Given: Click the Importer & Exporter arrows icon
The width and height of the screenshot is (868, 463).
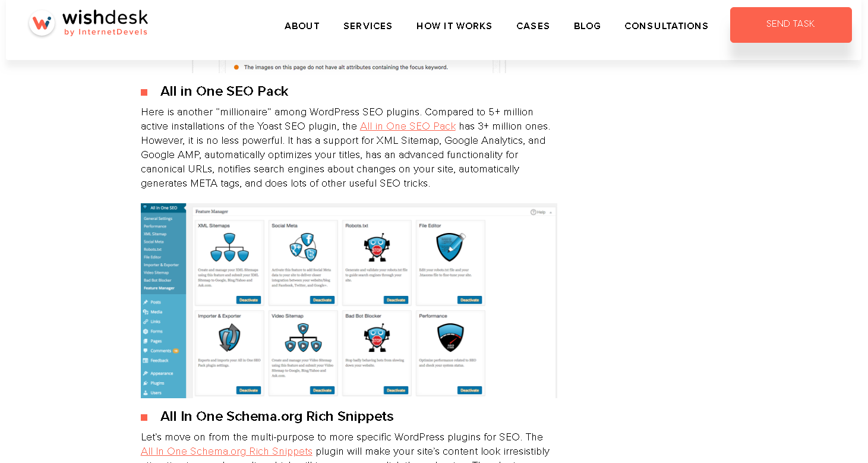Looking at the screenshot, I should [x=229, y=338].
